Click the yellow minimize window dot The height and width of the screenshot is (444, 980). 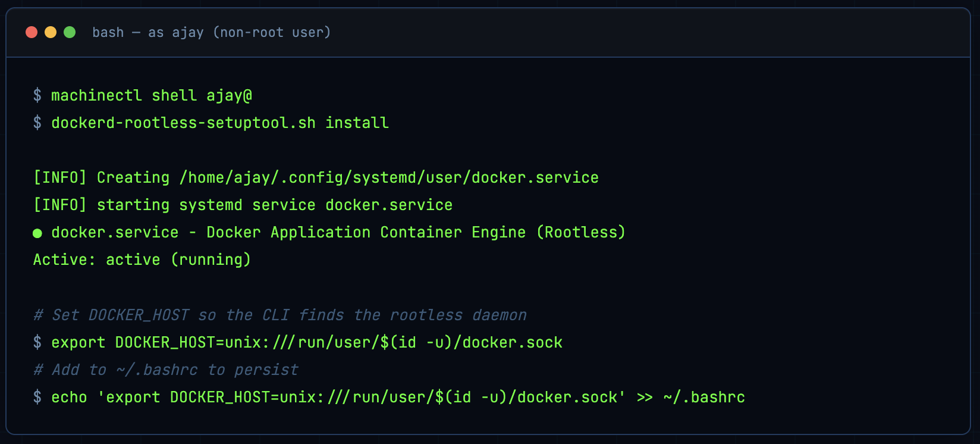(51, 32)
